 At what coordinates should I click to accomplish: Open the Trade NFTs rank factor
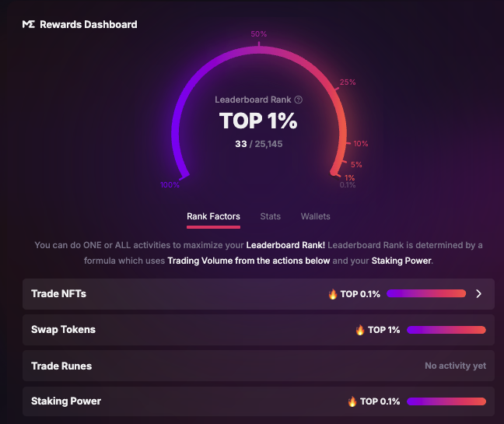258,294
